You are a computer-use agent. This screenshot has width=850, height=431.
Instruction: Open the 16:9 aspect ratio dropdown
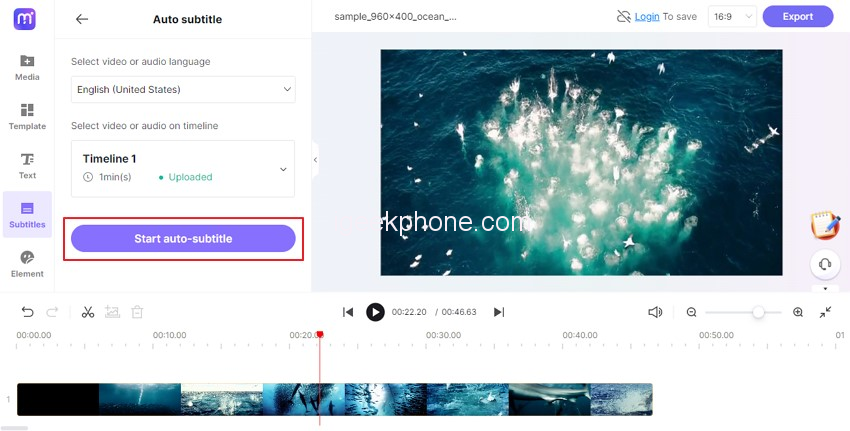732,17
